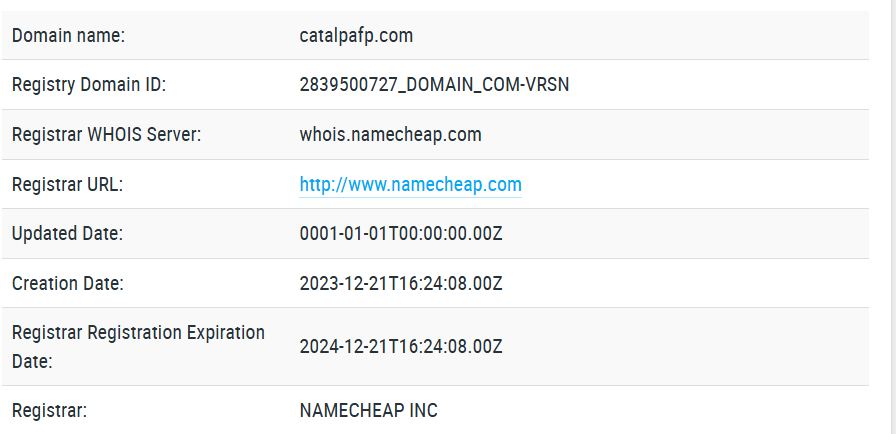The width and height of the screenshot is (896, 434).
Task: Click the "Registrar WHOIS Server:" label
Action: click(106, 135)
